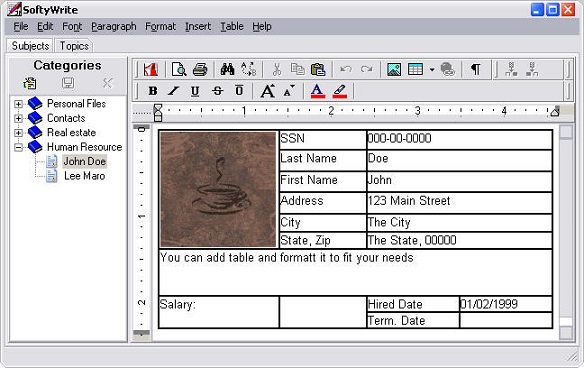Image resolution: width=584 pixels, height=368 pixels.
Task: Select the Real estate tree item
Action: [72, 133]
